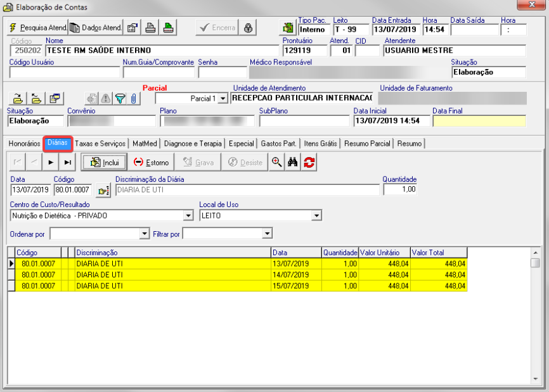The width and height of the screenshot is (549, 392).
Task: Click the Data field with 13/07/2019
Action: click(30, 190)
